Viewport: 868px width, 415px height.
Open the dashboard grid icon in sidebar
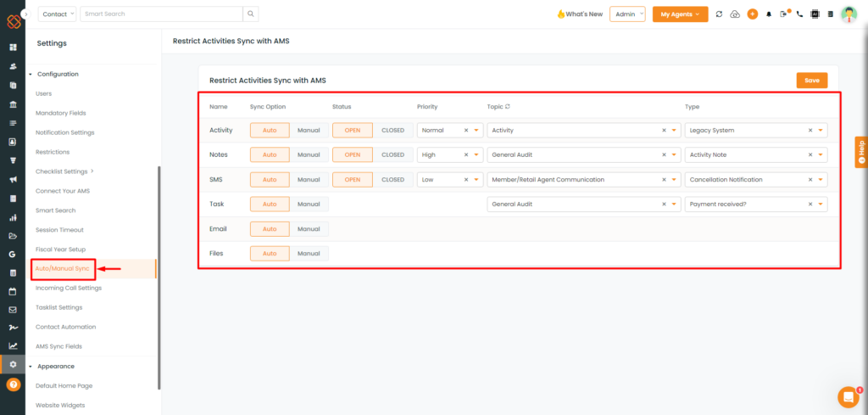(13, 47)
